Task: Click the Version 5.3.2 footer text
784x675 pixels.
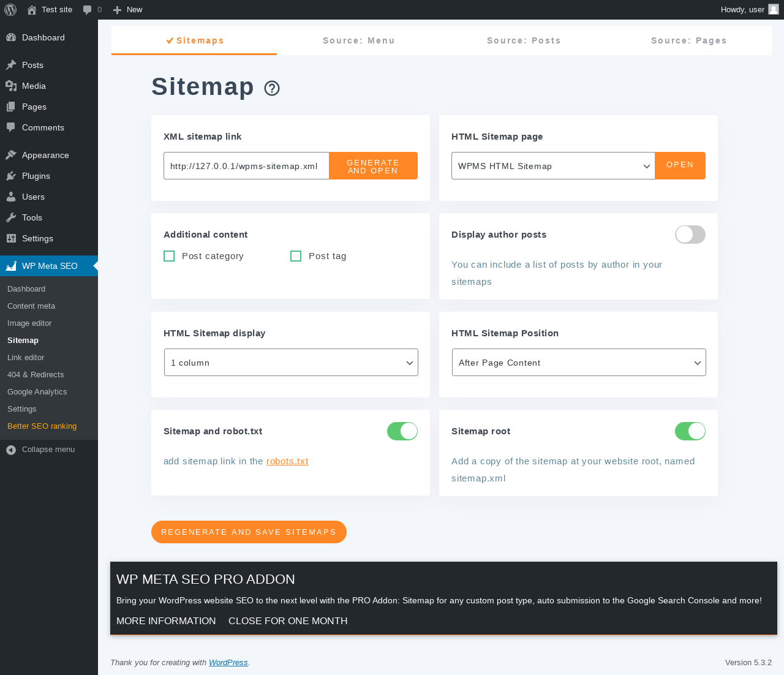Action: click(748, 663)
